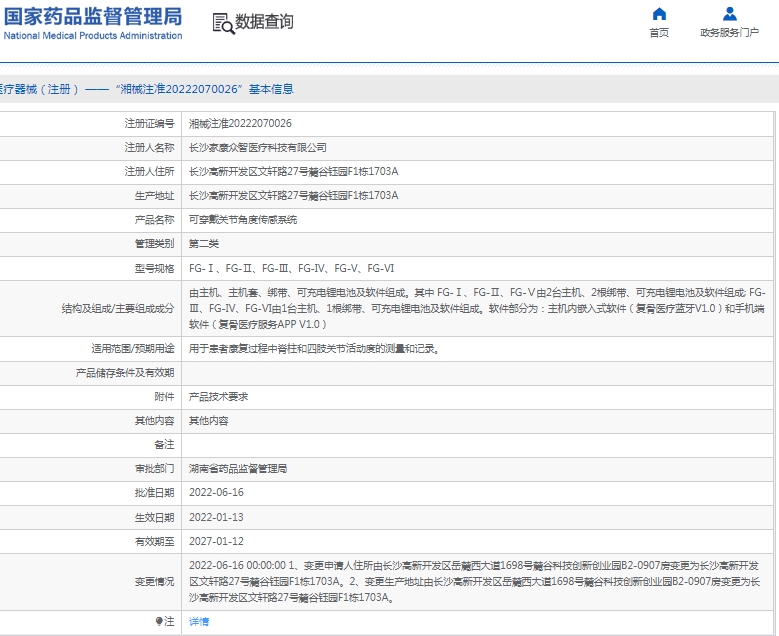Click effective date 2022-01-13
This screenshot has width=779, height=636.
[x=216, y=517]
